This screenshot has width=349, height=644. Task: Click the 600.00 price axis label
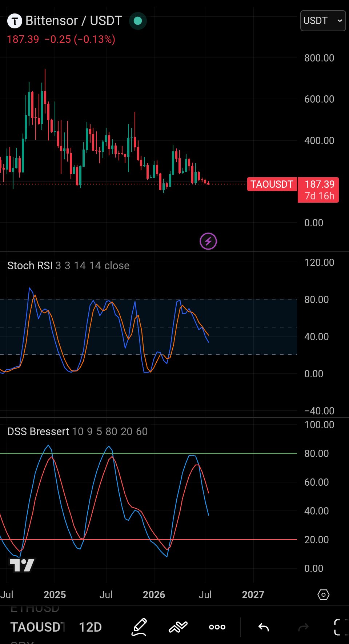[319, 99]
